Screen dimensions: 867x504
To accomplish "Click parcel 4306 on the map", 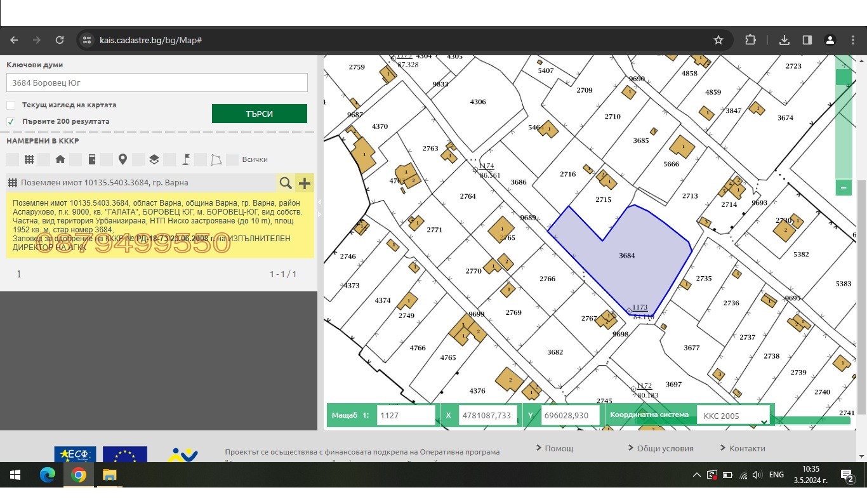I will [478, 102].
